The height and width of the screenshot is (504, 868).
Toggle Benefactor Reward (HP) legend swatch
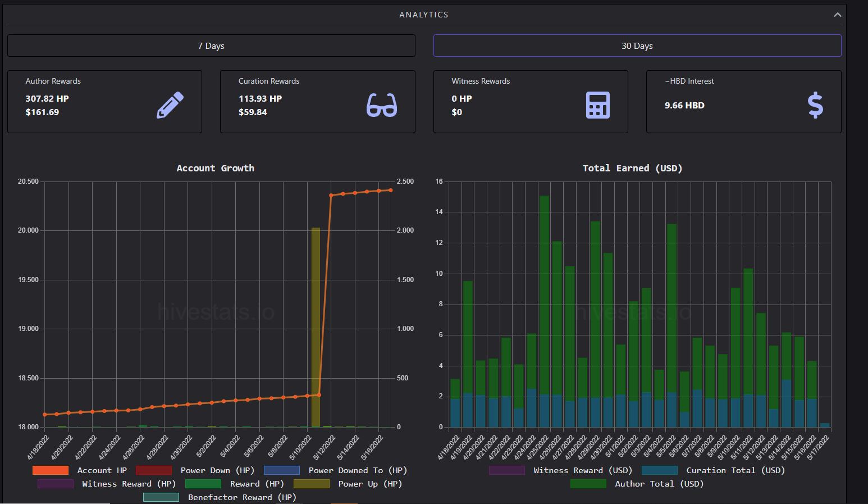pos(161,497)
